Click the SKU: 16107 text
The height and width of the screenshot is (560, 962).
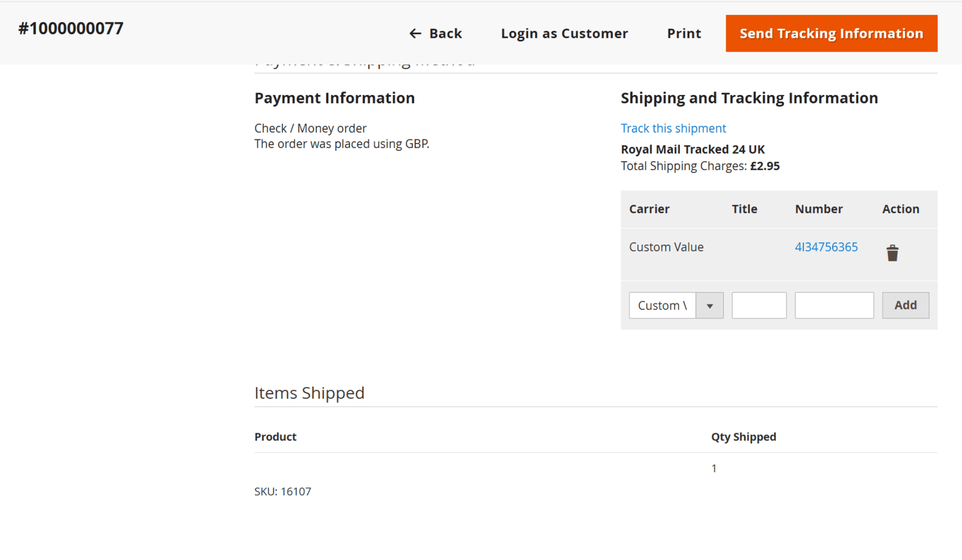pos(283,492)
